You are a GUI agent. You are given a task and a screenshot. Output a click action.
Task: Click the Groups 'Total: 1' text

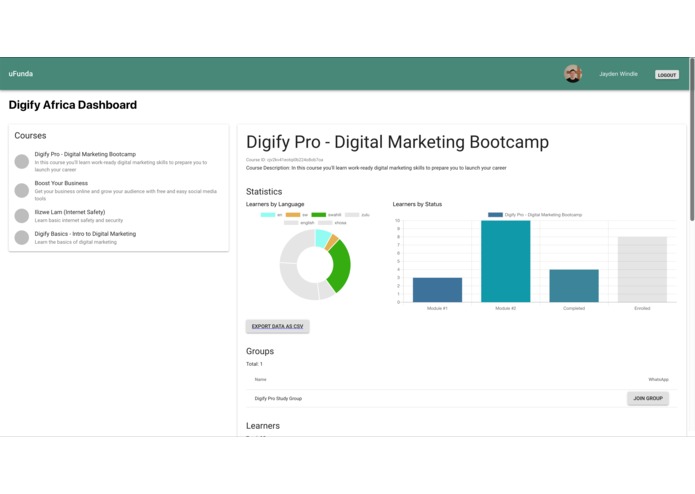pyautogui.click(x=254, y=364)
